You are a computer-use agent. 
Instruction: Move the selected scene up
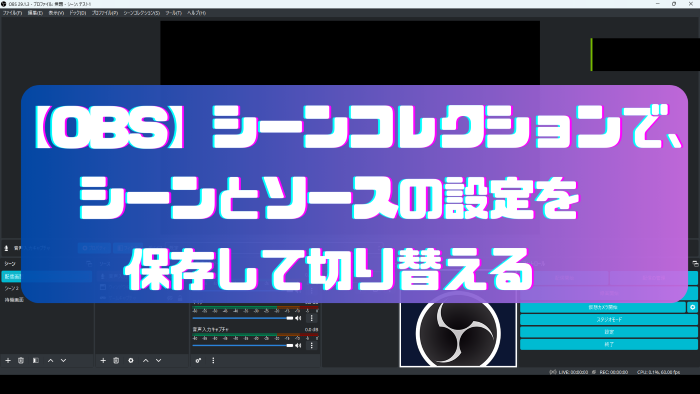click(50, 360)
